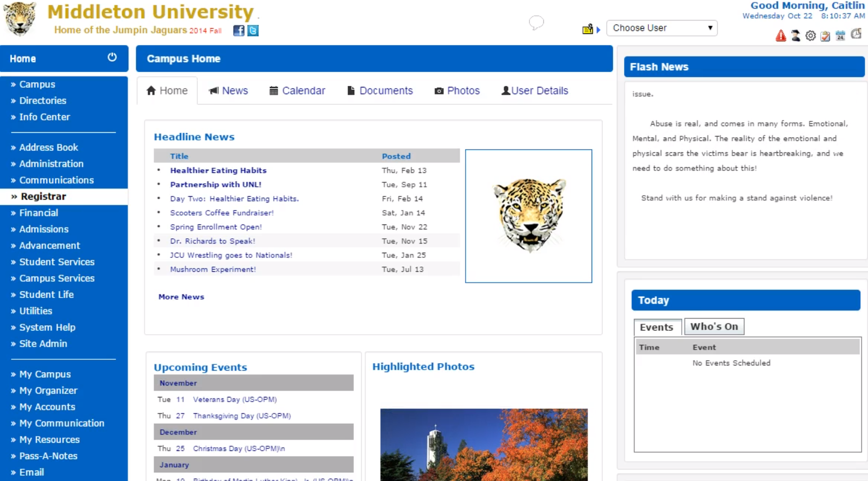Click the power icon beside Home
Screen dimensions: 868x481
coord(112,57)
